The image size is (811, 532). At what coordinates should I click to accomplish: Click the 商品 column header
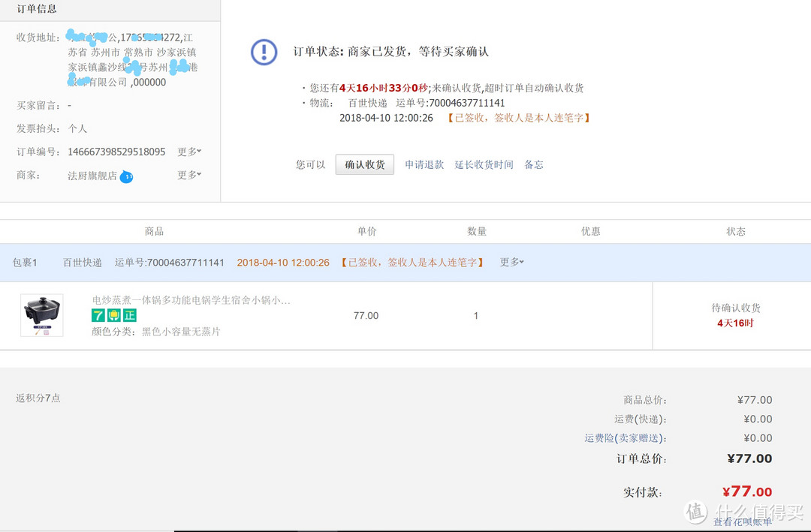(x=154, y=231)
